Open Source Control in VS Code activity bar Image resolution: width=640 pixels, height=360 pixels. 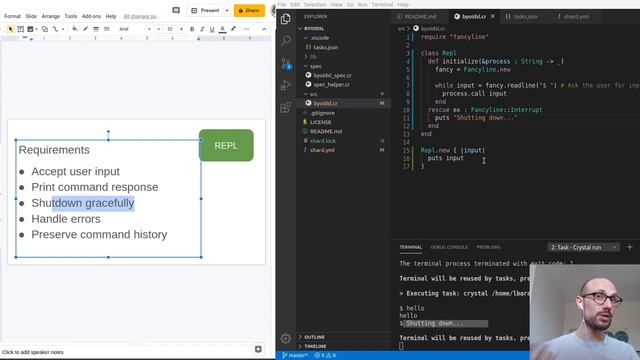coord(286,63)
